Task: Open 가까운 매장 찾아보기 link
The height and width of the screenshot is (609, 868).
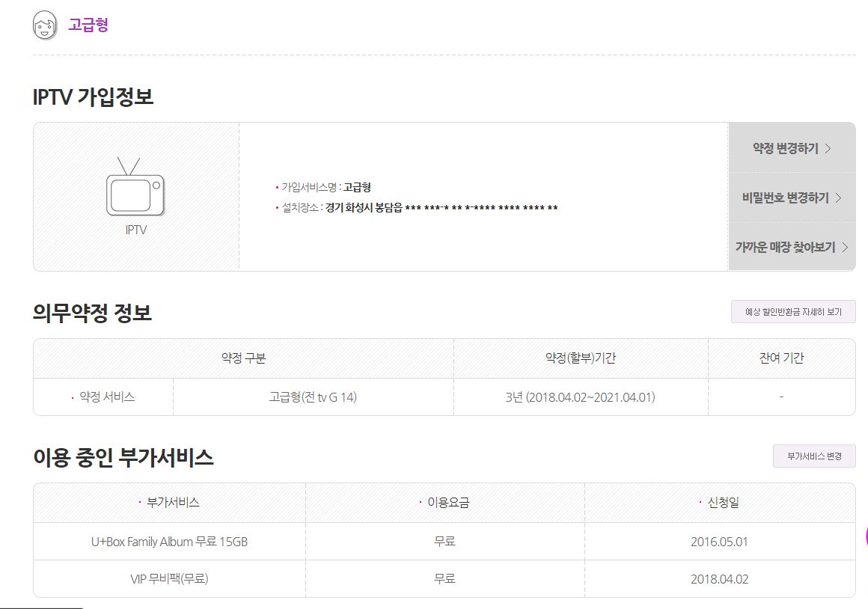Action: pyautogui.click(x=792, y=247)
